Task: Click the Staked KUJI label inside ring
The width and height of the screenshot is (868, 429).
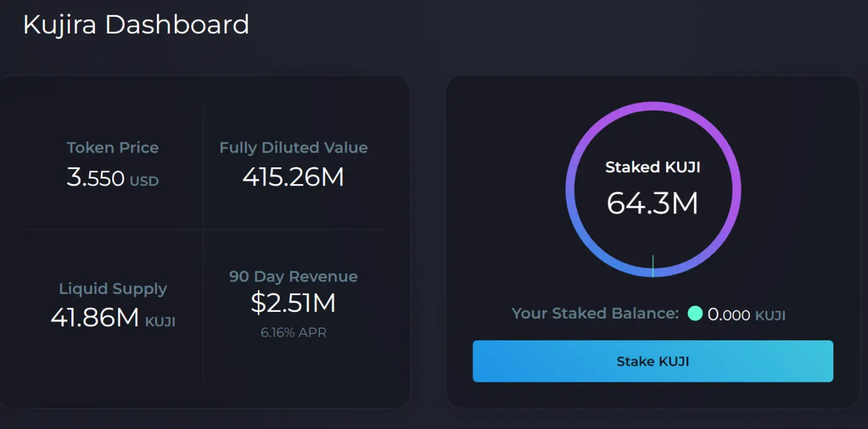Action: pos(653,167)
